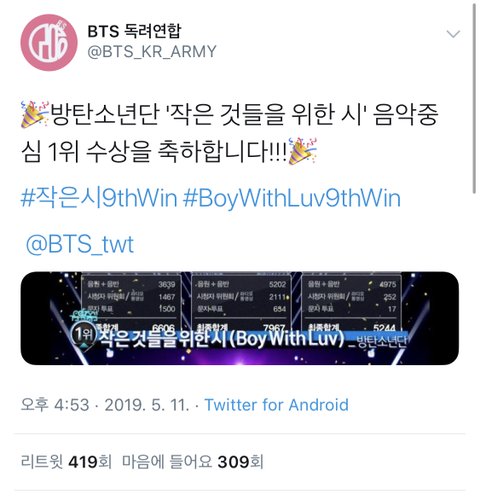
Task: View the 309 likes list
Action: coord(193,462)
